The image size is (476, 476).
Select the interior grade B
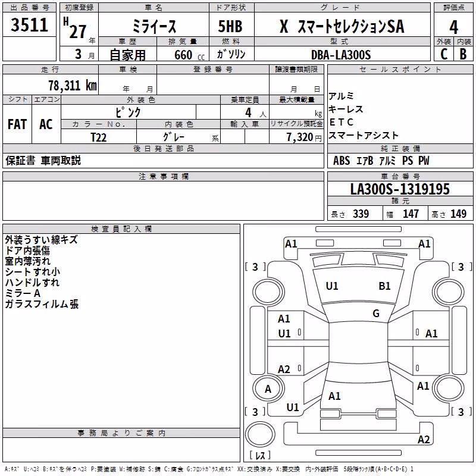[x=463, y=54]
